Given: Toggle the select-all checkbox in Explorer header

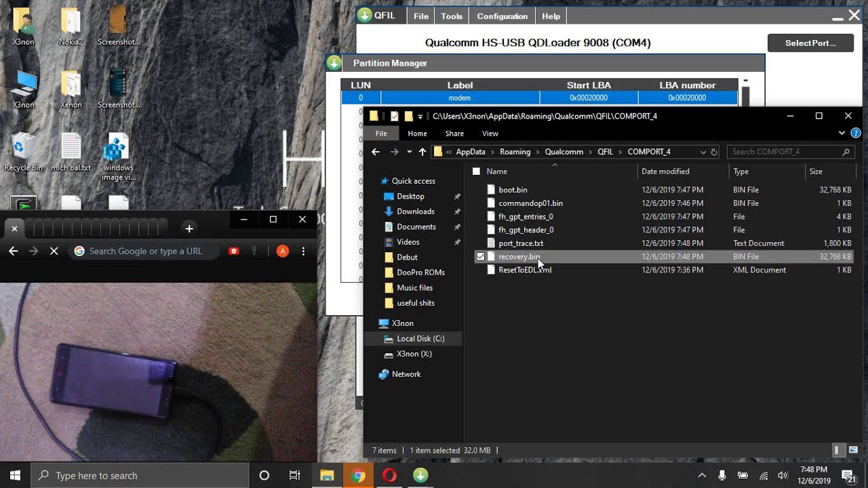Looking at the screenshot, I should [476, 171].
